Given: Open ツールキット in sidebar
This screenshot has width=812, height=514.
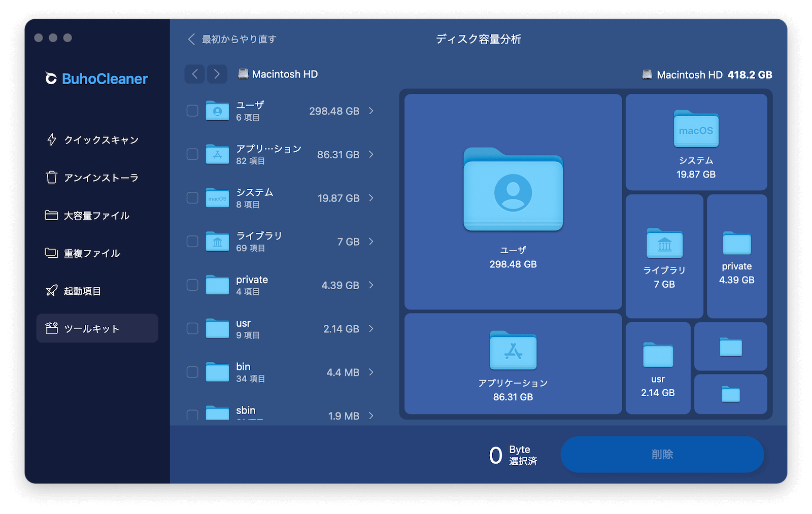Looking at the screenshot, I should (x=97, y=328).
